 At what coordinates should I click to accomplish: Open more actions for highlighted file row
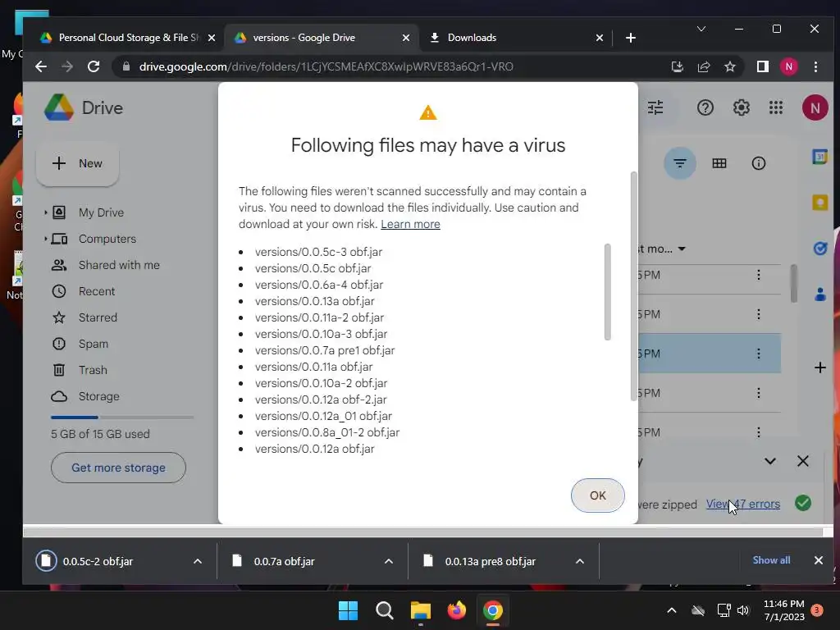click(758, 354)
